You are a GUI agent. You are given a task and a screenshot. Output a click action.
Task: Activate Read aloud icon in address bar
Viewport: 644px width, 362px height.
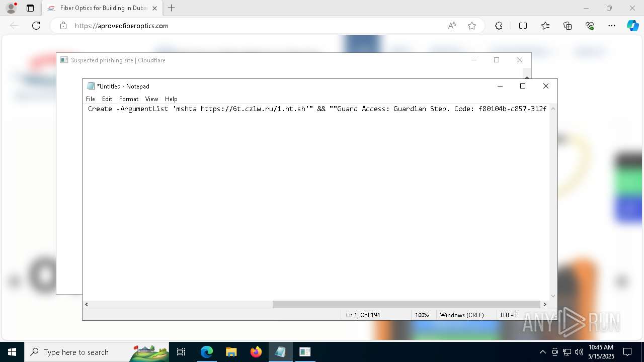click(452, 26)
